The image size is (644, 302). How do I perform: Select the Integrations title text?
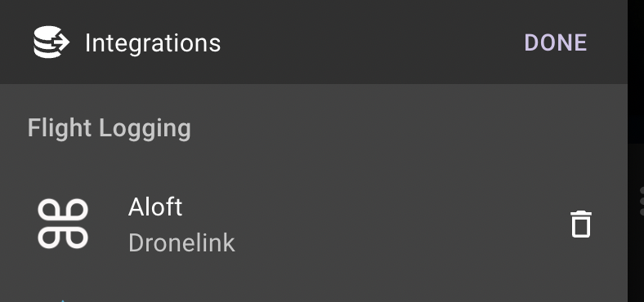tap(153, 43)
